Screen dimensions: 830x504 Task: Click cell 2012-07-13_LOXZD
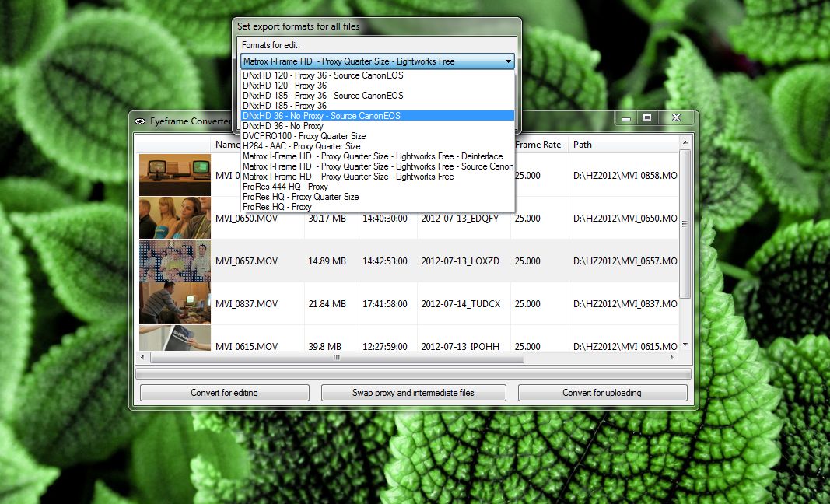(460, 261)
